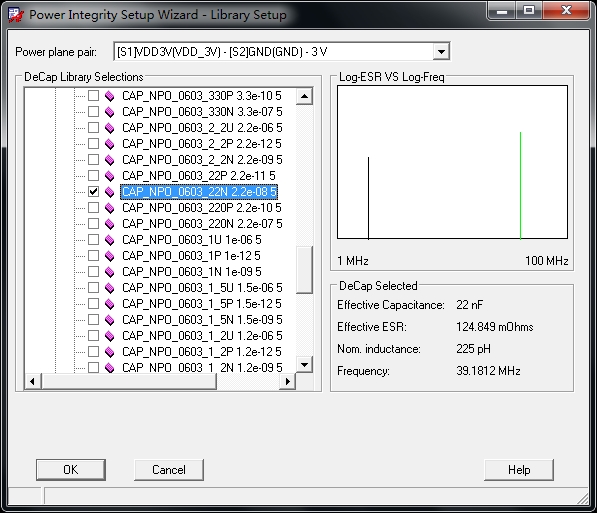Click the purple icon beside CAP_NPO_0603_22N
597x513 pixels.
point(110,192)
